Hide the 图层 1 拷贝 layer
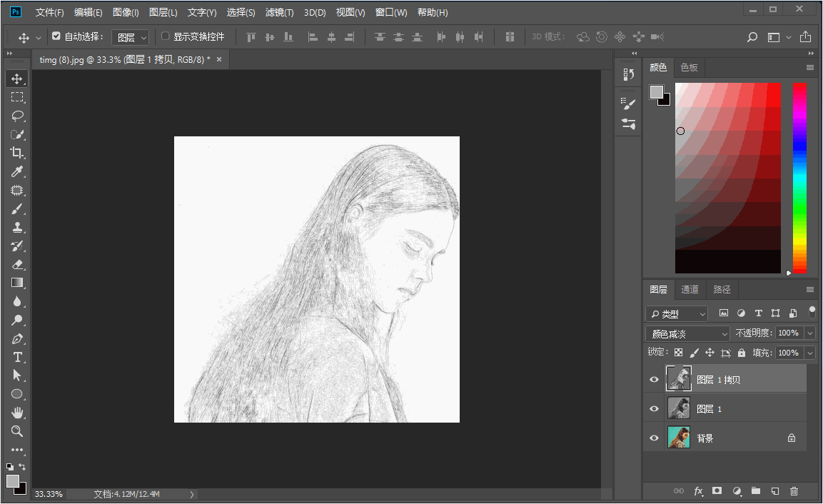Screen dimensions: 823x504 click(x=654, y=380)
